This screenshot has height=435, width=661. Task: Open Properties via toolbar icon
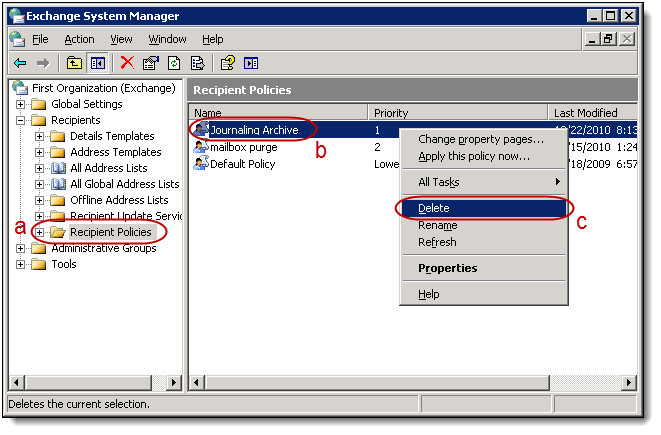pyautogui.click(x=151, y=64)
